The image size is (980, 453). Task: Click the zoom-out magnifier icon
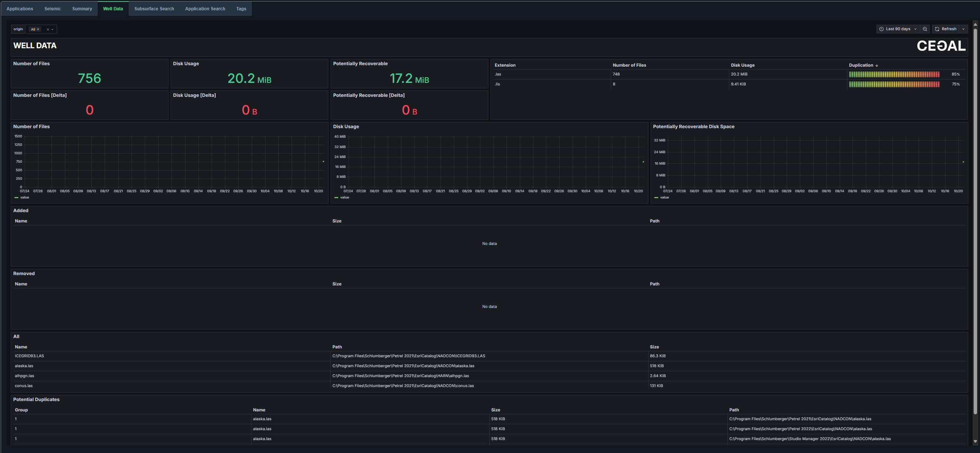click(925, 29)
